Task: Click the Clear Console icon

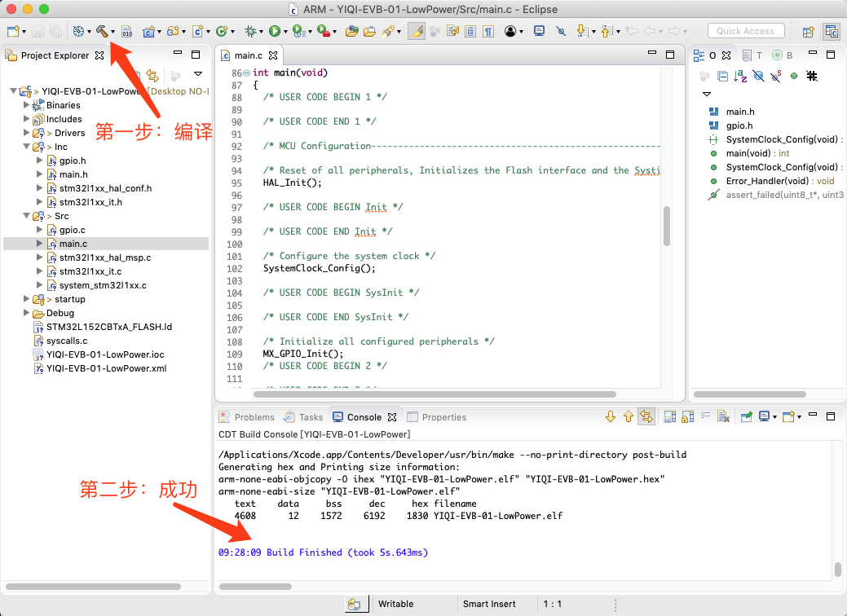Action: [723, 417]
